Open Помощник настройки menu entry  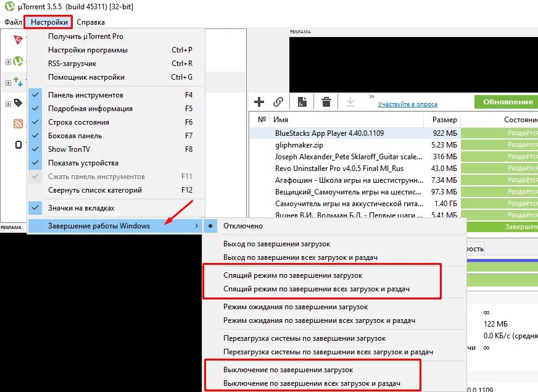tap(117, 77)
